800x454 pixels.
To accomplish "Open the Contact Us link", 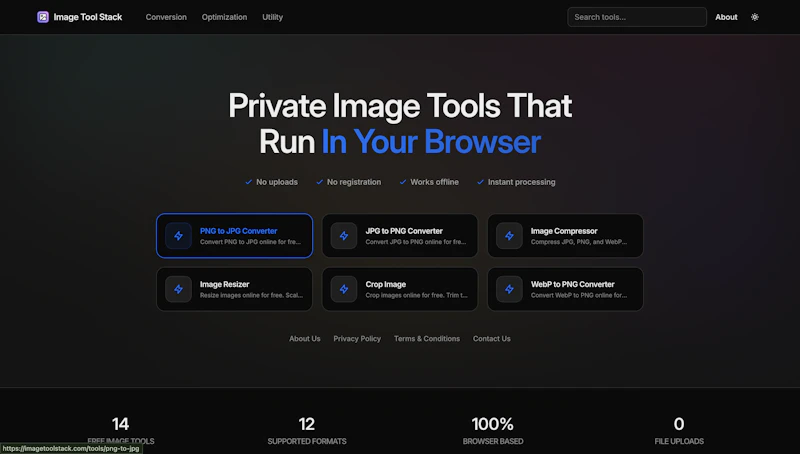I will [x=491, y=339].
